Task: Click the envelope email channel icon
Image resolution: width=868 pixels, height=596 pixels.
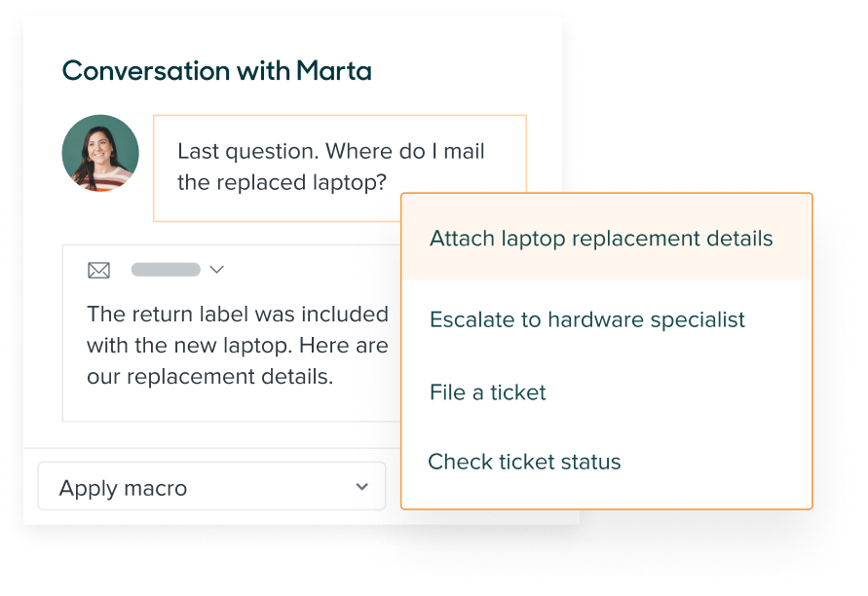Action: click(x=99, y=270)
